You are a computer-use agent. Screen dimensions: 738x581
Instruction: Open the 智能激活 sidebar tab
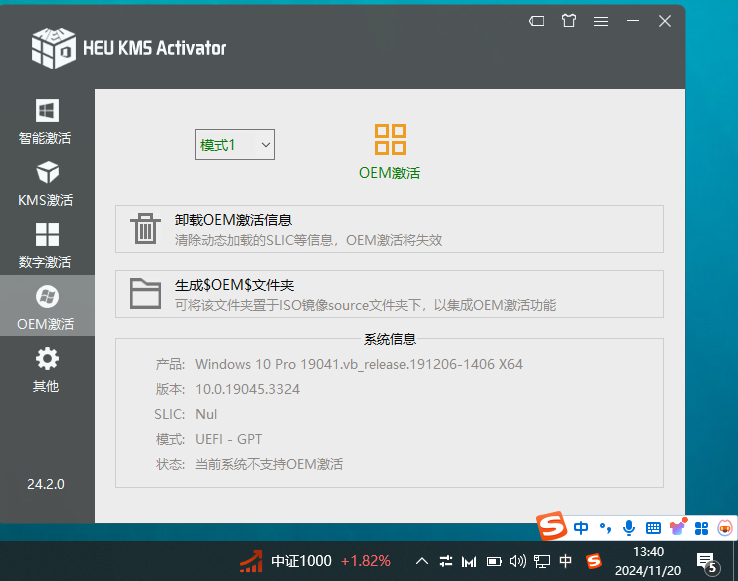click(x=46, y=121)
